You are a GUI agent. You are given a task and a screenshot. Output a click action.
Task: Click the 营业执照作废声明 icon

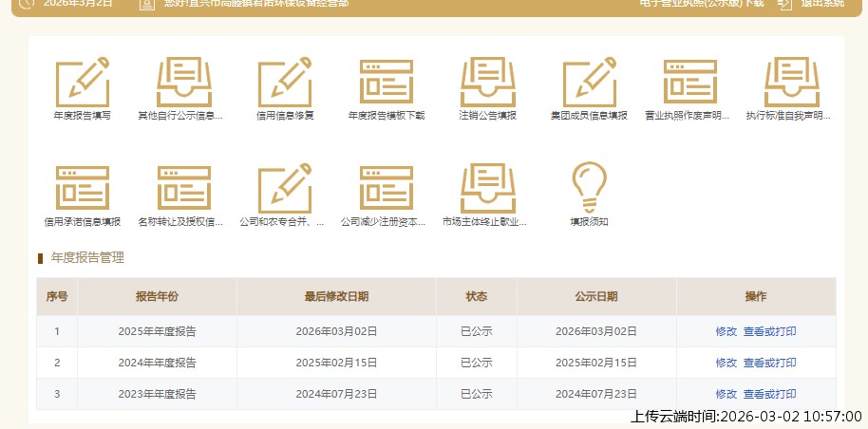[689, 82]
